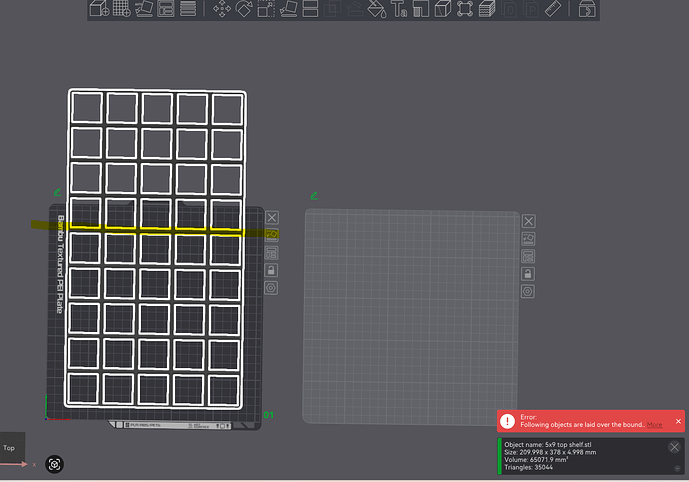Open the Color Painting bucket tool
The width and height of the screenshot is (689, 482).
[x=377, y=9]
